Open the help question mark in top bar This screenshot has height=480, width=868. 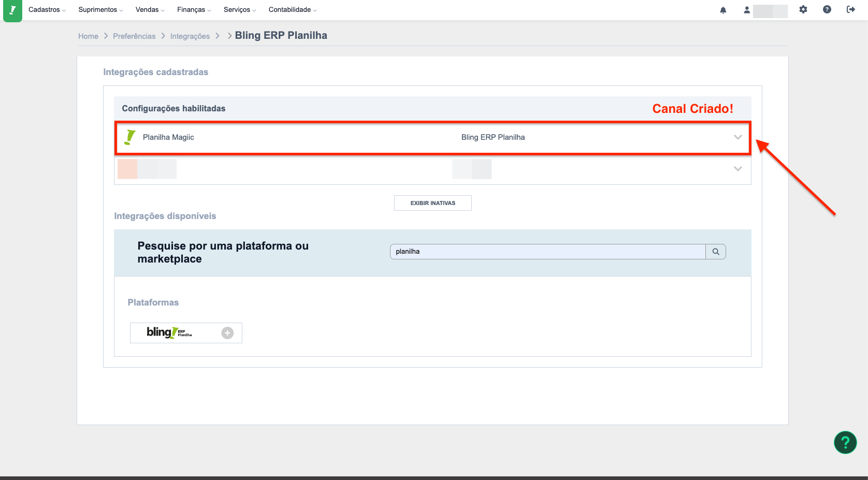pos(827,9)
